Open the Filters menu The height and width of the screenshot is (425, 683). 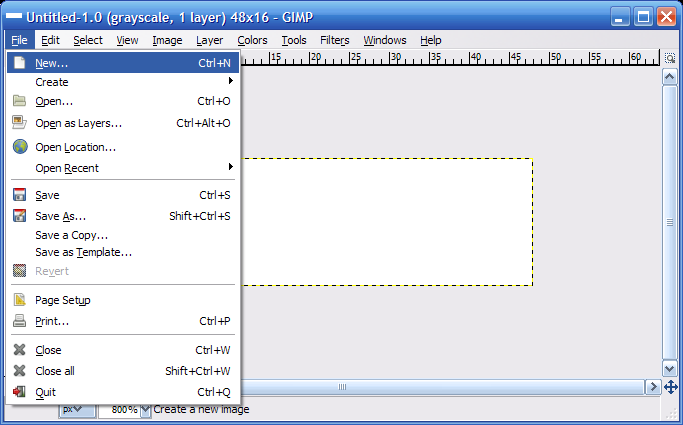[335, 40]
